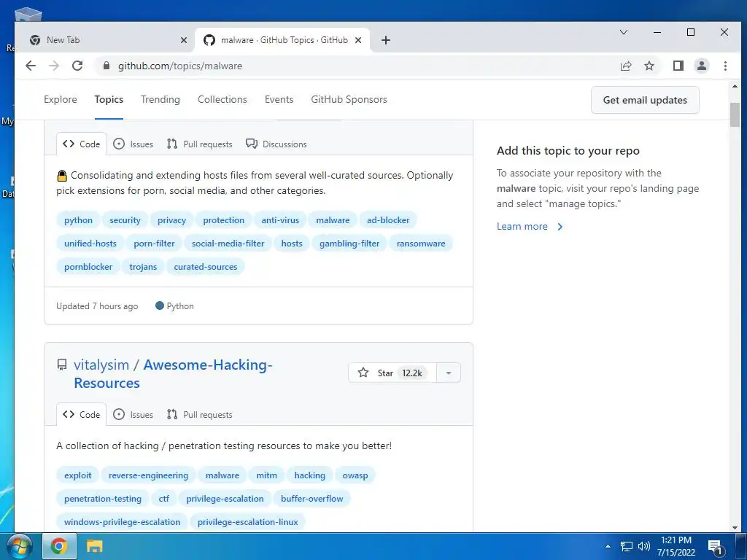The width and height of the screenshot is (747, 560).
Task: Open Code tab of hosts repo
Action: click(x=82, y=144)
